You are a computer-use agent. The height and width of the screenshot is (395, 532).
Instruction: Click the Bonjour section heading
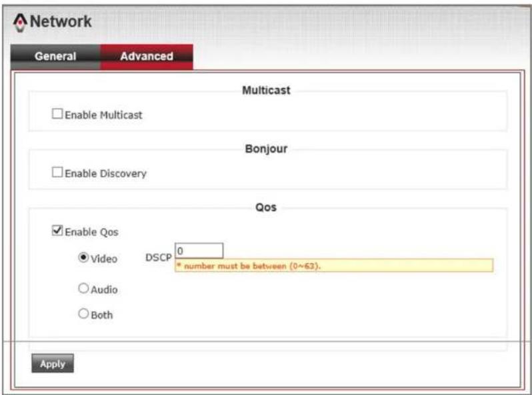pyautogui.click(x=267, y=149)
